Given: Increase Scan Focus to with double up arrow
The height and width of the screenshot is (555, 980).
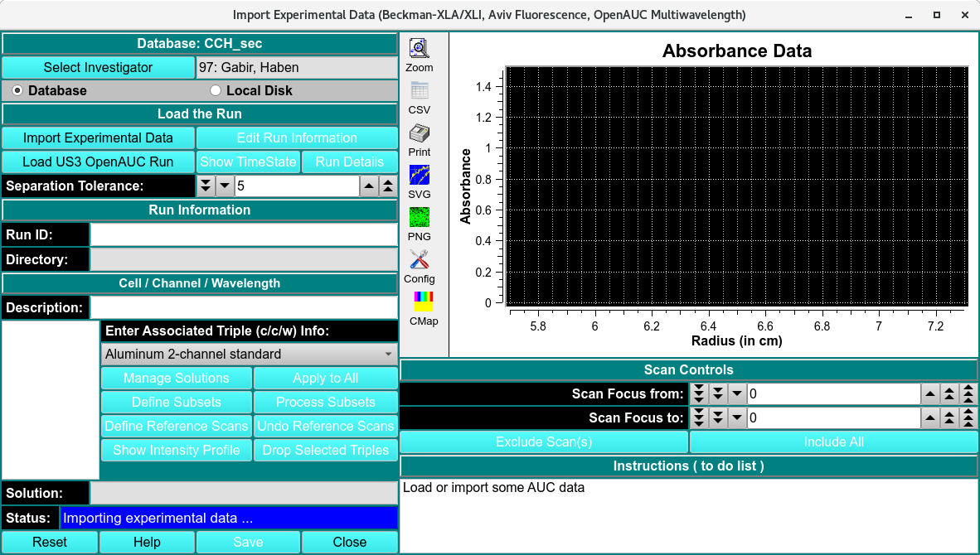Looking at the screenshot, I should coord(948,418).
